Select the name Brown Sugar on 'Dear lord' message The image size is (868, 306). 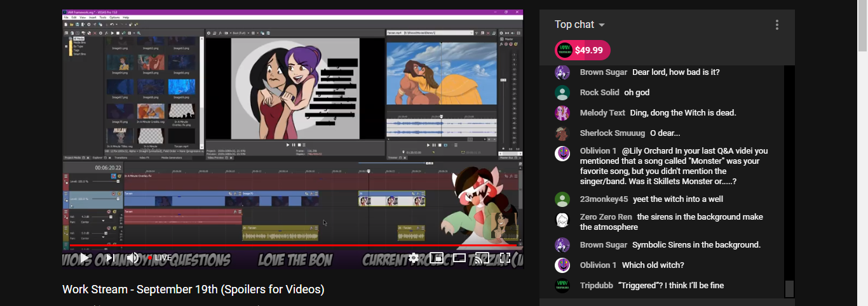click(x=604, y=72)
